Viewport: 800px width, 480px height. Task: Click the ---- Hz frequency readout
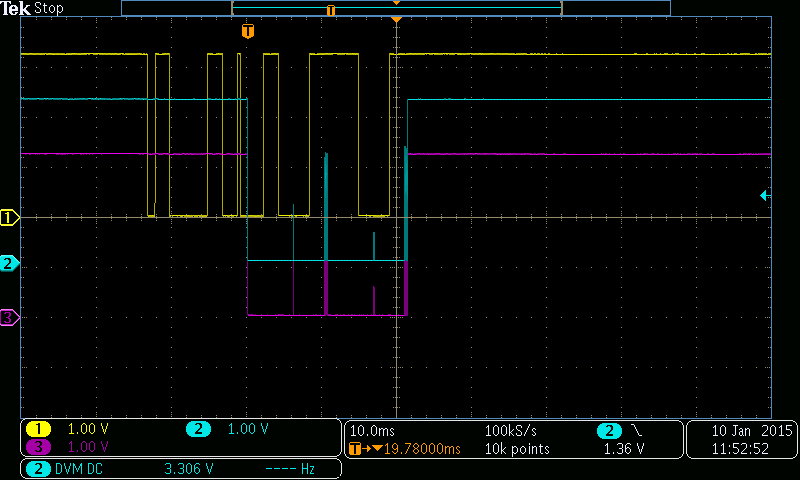point(290,469)
